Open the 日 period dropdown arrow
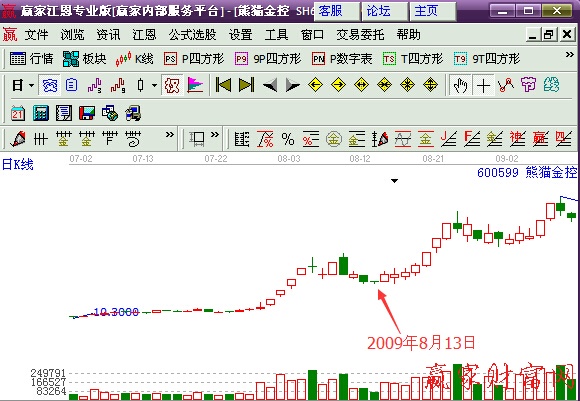 click(31, 85)
